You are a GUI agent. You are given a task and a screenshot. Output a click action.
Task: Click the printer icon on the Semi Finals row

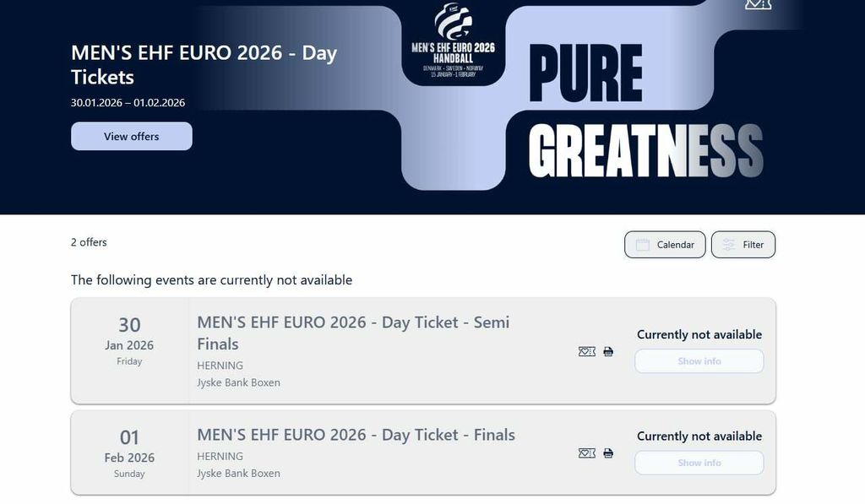(608, 351)
